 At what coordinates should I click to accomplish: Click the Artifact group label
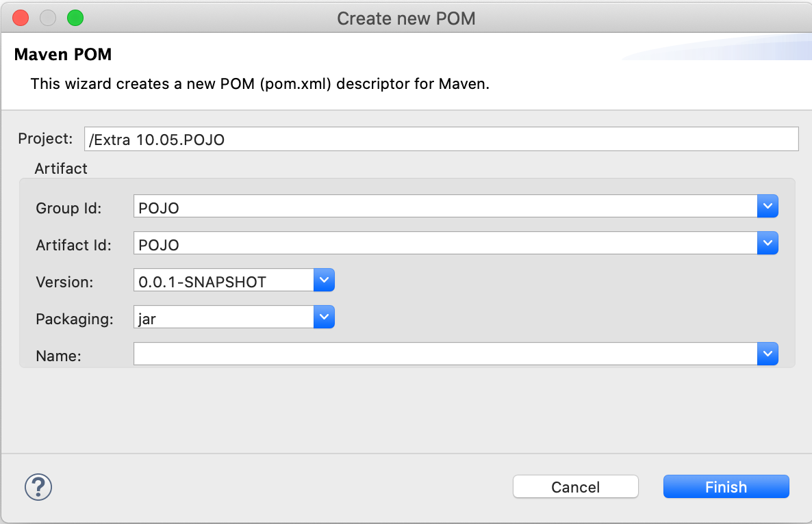coord(60,169)
